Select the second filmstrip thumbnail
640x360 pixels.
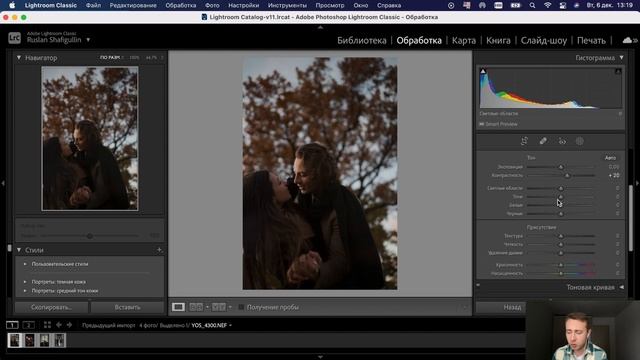coord(29,340)
